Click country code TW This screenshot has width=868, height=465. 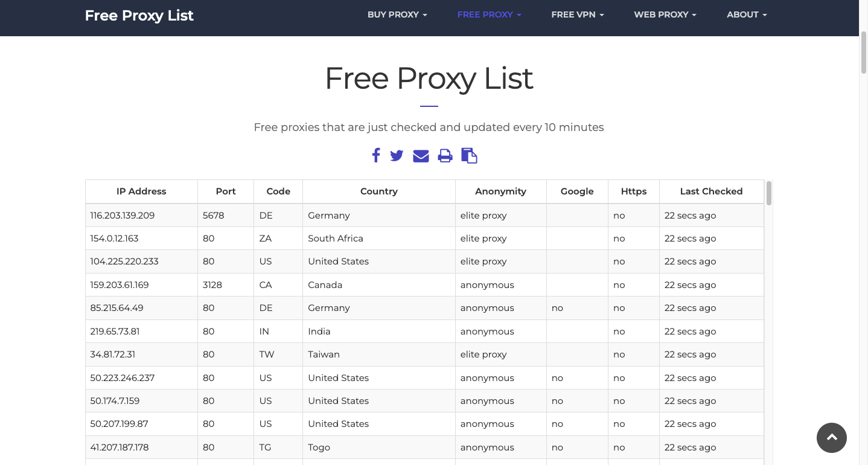[267, 354]
